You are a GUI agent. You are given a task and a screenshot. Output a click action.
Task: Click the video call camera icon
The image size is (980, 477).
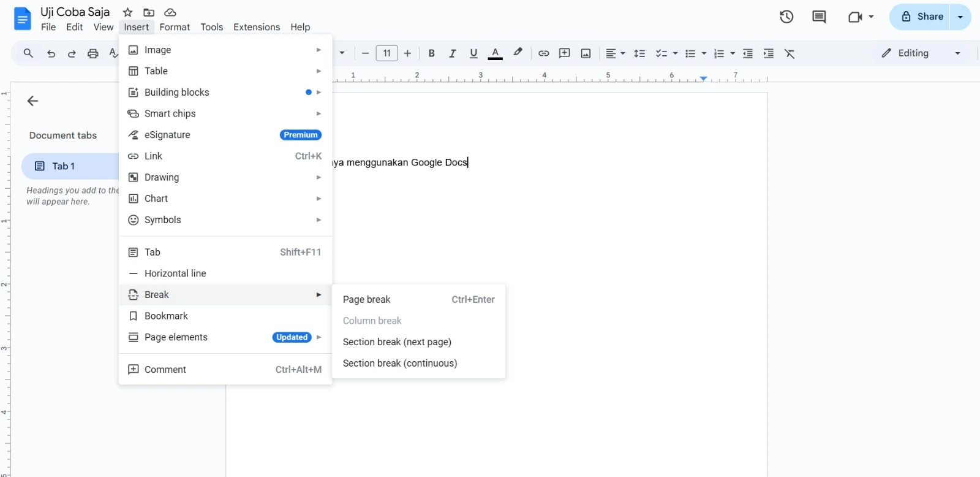coord(856,17)
